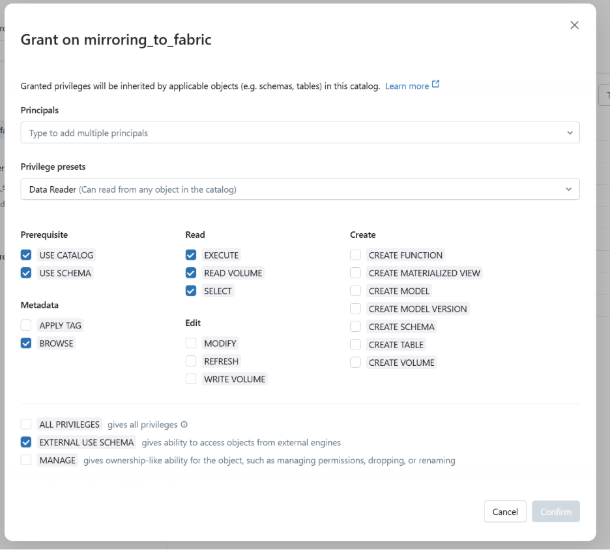Click the MANAGE label text
Image resolution: width=610 pixels, height=550 pixels.
tap(58, 460)
